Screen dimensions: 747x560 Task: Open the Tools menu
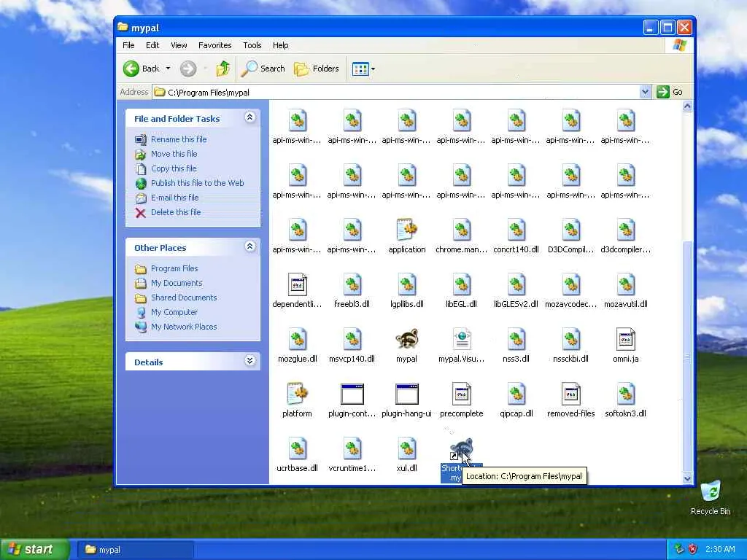coord(252,45)
